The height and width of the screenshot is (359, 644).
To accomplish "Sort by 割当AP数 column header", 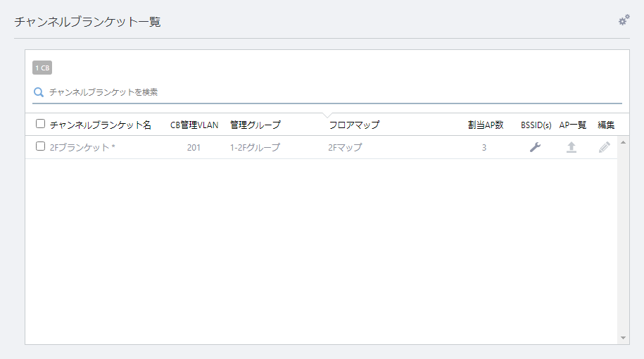I will 486,125.
